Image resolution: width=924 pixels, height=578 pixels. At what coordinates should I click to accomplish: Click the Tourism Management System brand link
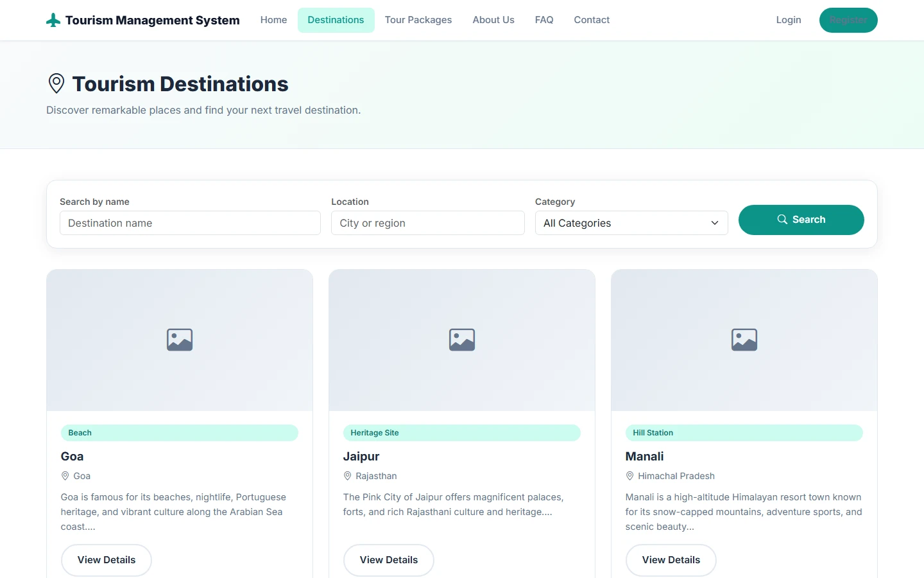[x=143, y=21]
